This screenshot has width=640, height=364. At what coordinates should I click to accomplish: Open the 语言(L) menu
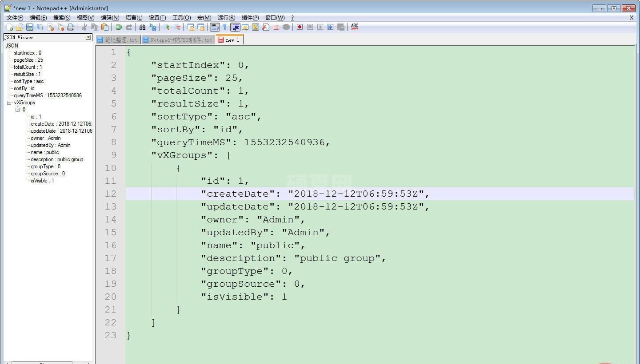click(134, 18)
